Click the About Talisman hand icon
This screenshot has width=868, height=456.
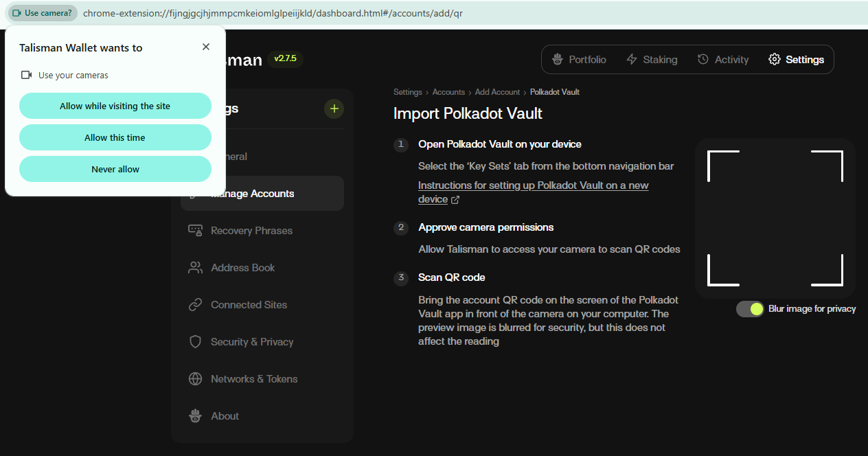(195, 416)
